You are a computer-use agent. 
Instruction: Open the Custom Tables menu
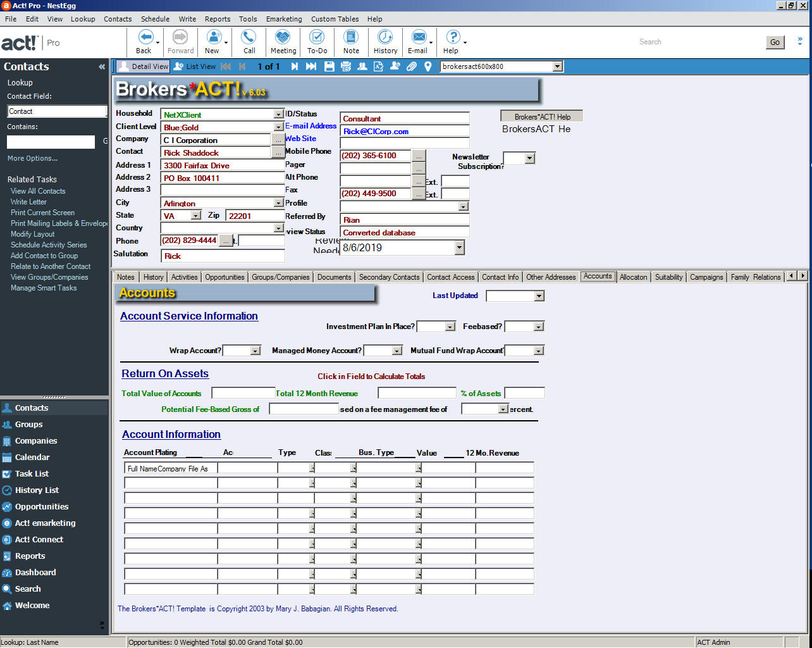(x=335, y=19)
